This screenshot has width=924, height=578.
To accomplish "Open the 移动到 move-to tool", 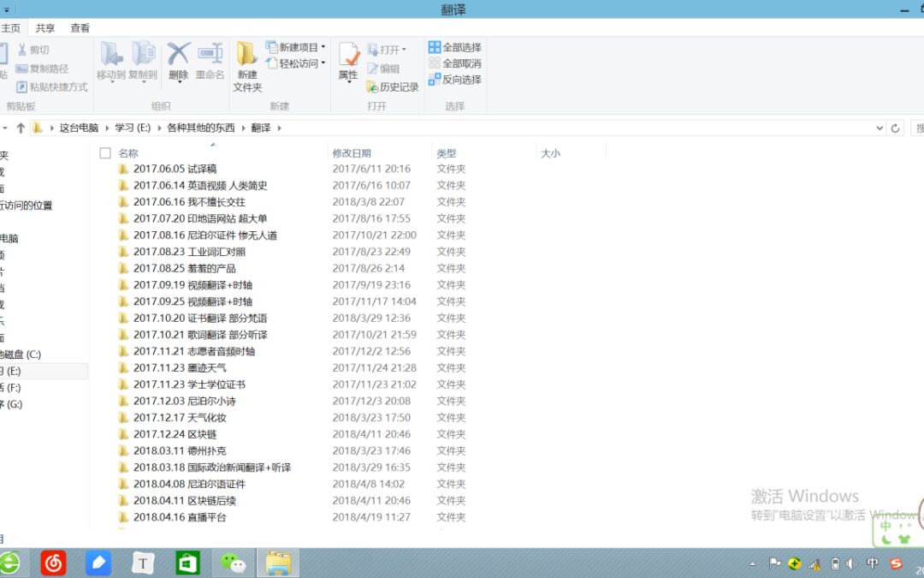I will pyautogui.click(x=110, y=61).
